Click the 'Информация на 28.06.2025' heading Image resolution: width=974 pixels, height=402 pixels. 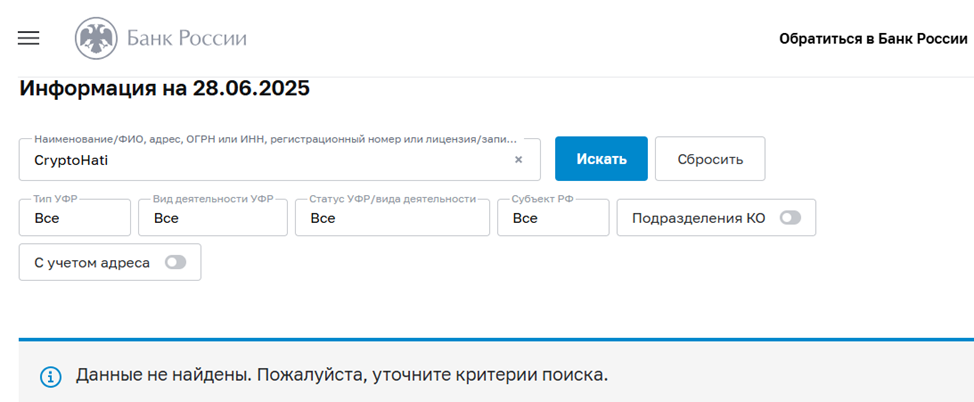[164, 88]
